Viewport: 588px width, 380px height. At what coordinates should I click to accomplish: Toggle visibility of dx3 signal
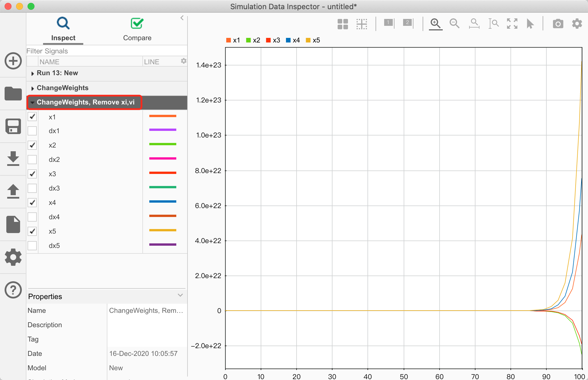point(33,188)
